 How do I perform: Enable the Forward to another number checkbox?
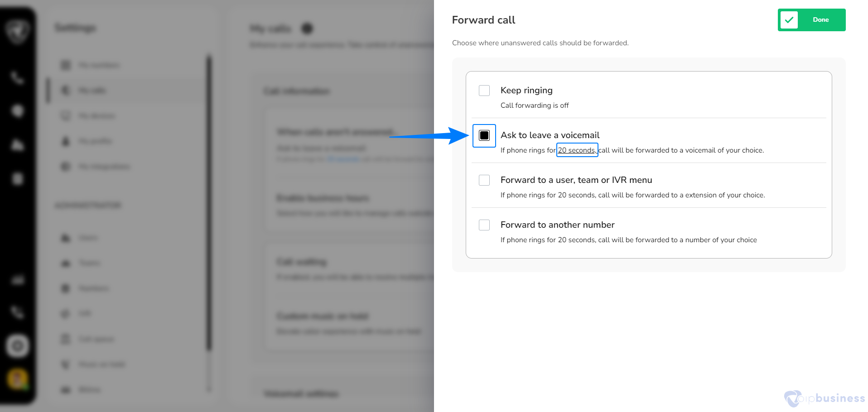click(x=484, y=225)
